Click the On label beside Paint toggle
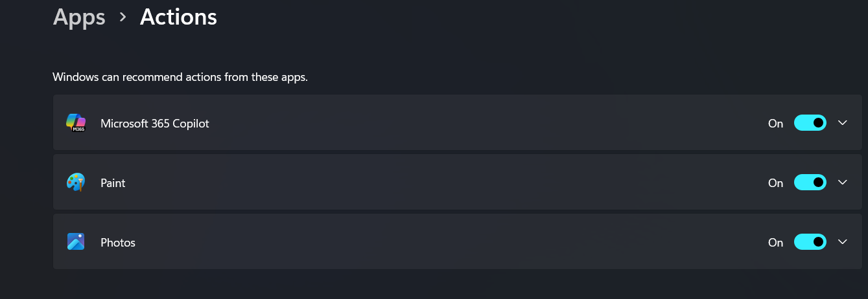This screenshot has height=299, width=868. tap(775, 183)
